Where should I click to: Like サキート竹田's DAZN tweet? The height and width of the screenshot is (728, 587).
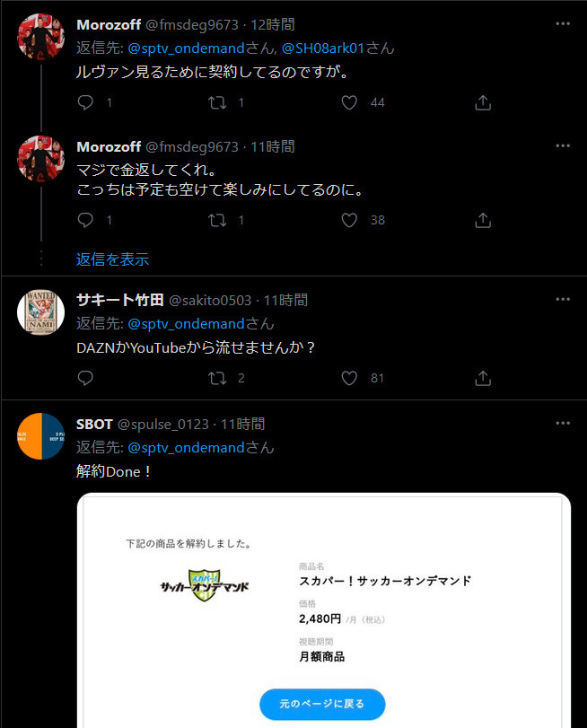click(349, 379)
